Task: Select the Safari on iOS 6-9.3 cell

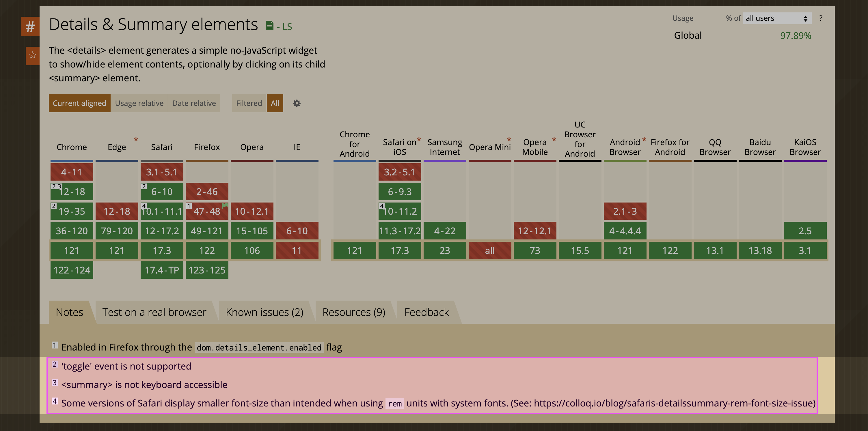Action: coord(400,192)
